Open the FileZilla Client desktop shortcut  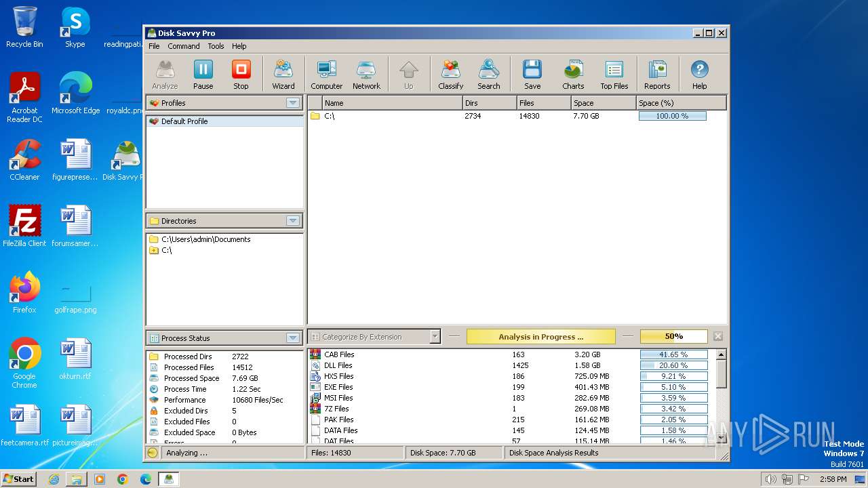coord(24,226)
